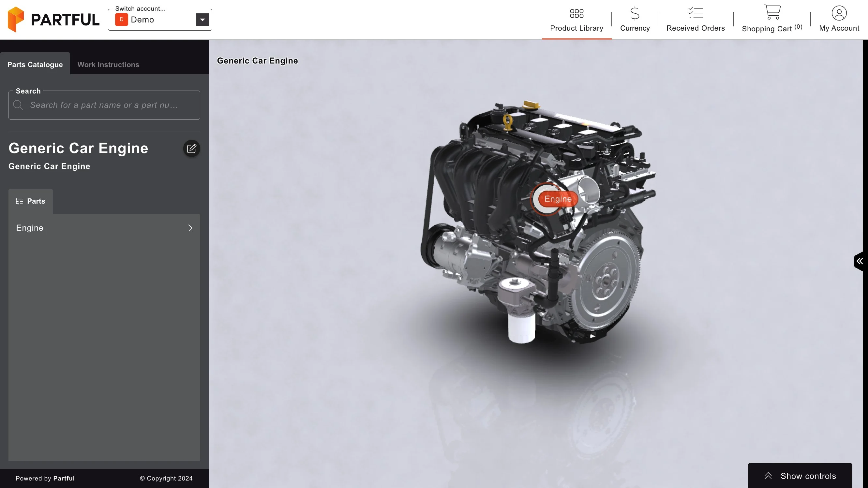Click the large Generic Car Engine heading
Viewport: 868px width, 488px height.
click(78, 148)
